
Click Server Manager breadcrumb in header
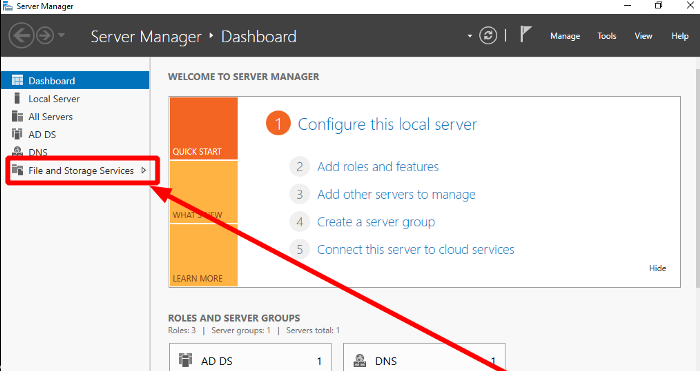pyautogui.click(x=146, y=37)
